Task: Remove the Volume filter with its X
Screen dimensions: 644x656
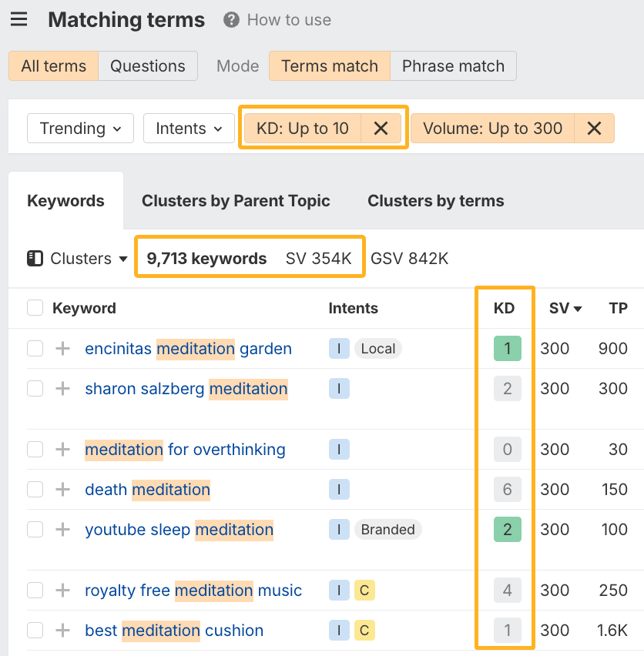Action: tap(594, 129)
